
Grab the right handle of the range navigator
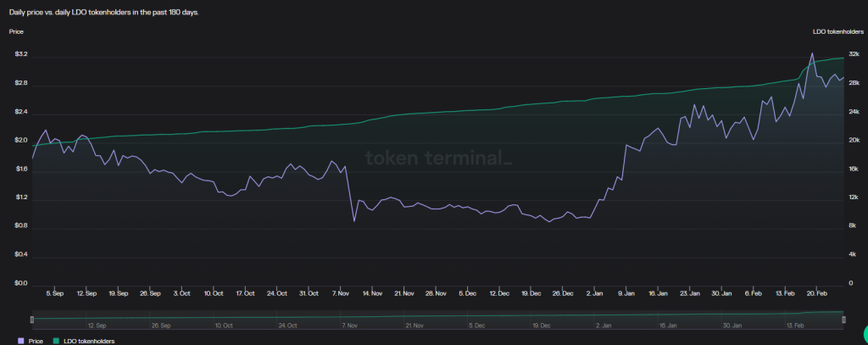point(843,320)
